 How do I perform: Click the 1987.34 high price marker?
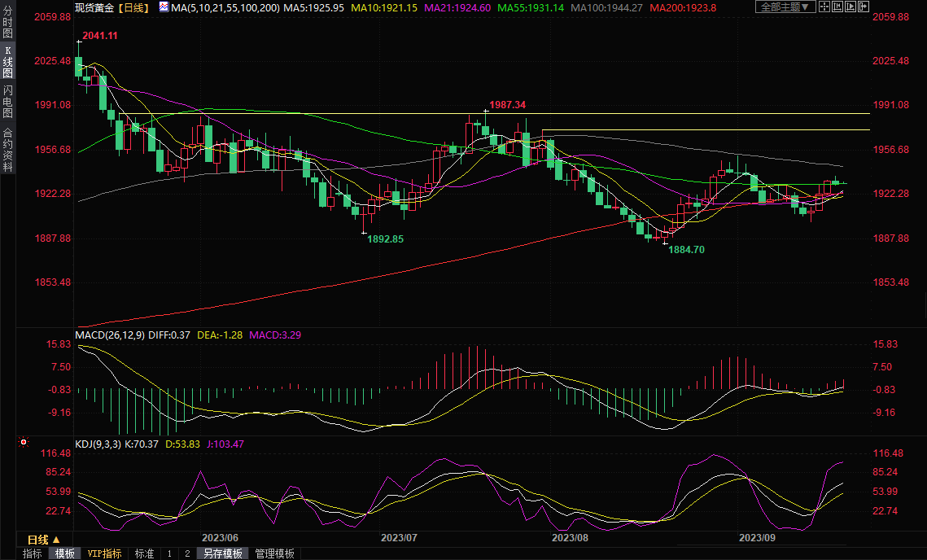pyautogui.click(x=508, y=105)
